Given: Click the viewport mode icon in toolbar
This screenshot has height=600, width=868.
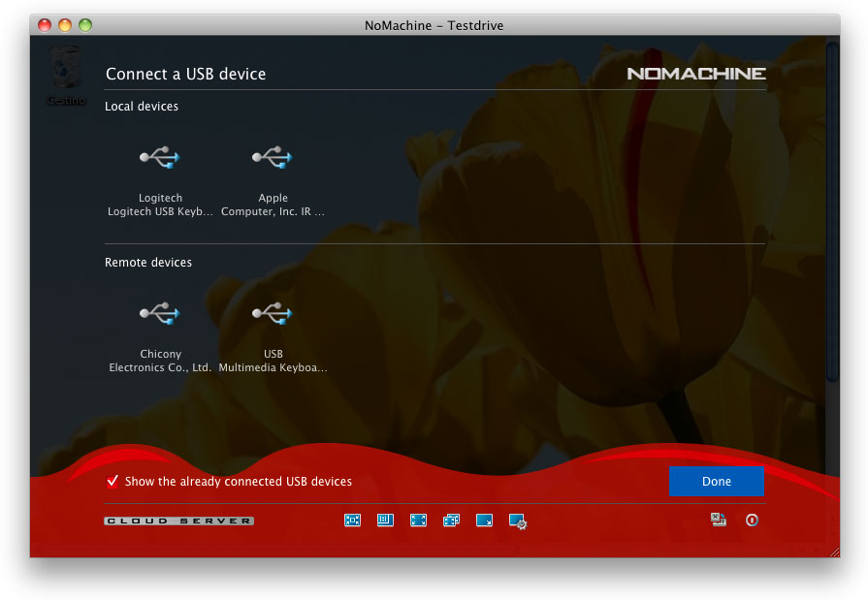Looking at the screenshot, I should [385, 521].
